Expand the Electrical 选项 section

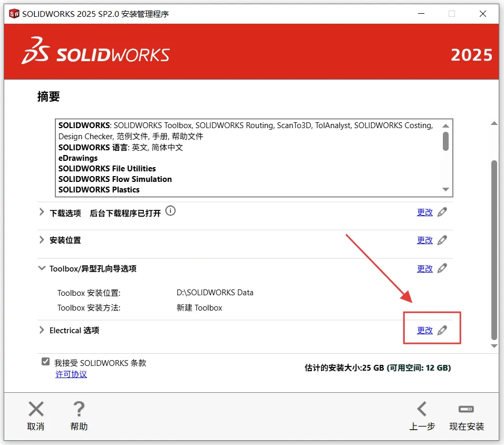click(42, 330)
